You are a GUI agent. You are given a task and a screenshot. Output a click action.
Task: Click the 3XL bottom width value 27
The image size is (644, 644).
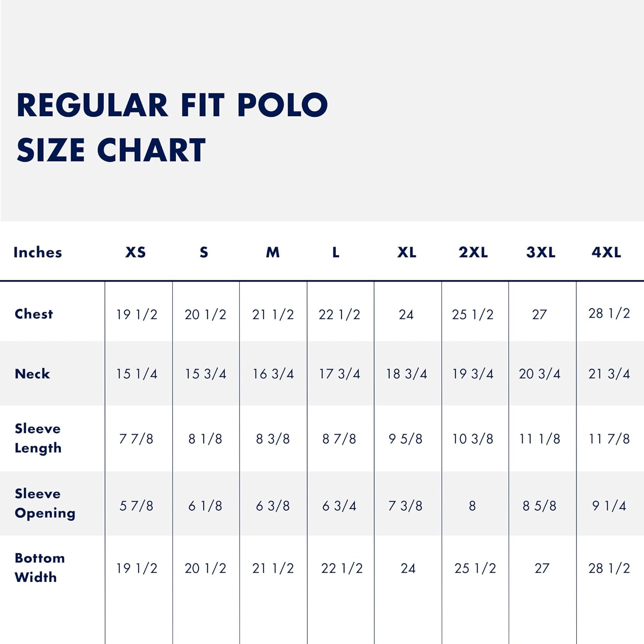pos(542,568)
